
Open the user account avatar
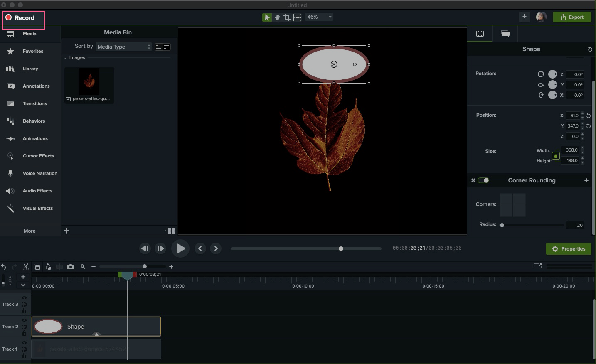(x=541, y=17)
